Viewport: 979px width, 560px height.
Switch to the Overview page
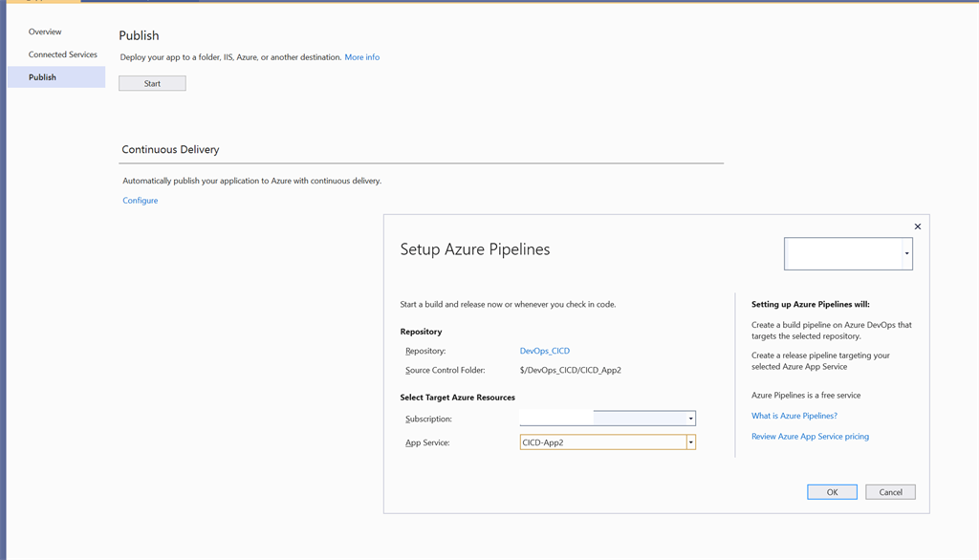pyautogui.click(x=45, y=32)
